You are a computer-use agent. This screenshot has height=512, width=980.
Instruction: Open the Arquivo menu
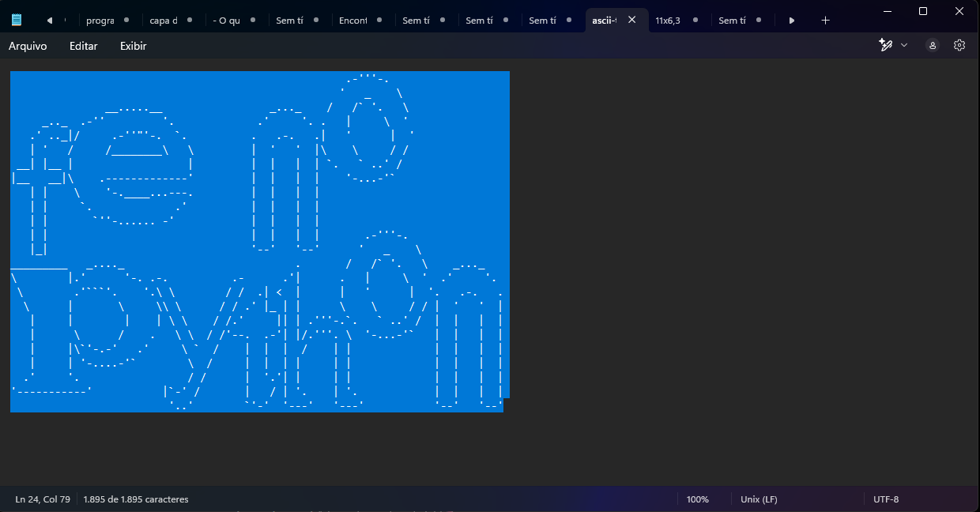click(x=28, y=46)
